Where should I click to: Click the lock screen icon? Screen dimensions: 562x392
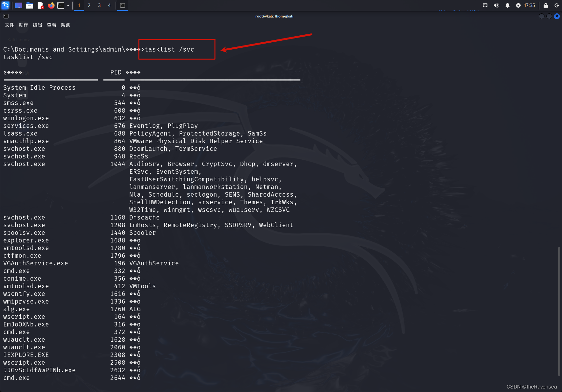coord(546,5)
